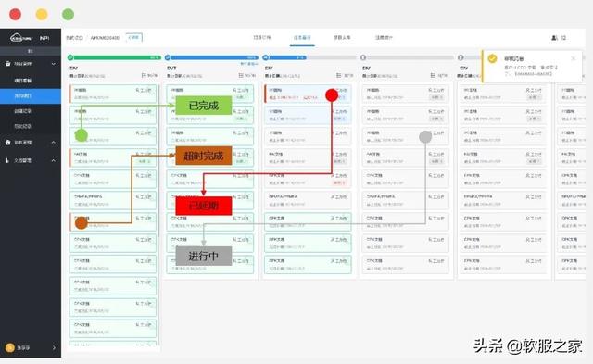Click the sort icon in the EVT column
The image size is (593, 364).
[241, 75]
